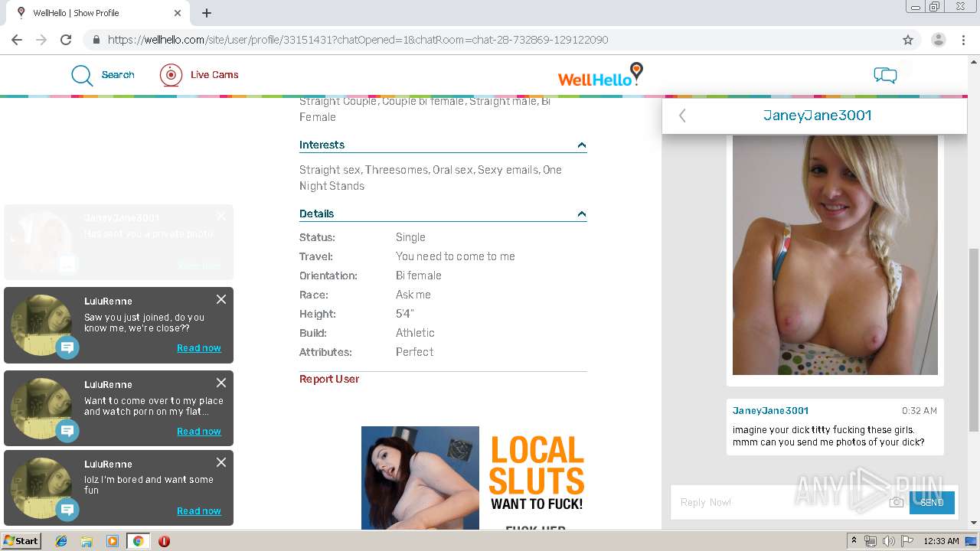Click the Opera icon in taskbar
The height and width of the screenshot is (551, 980).
pos(164,541)
